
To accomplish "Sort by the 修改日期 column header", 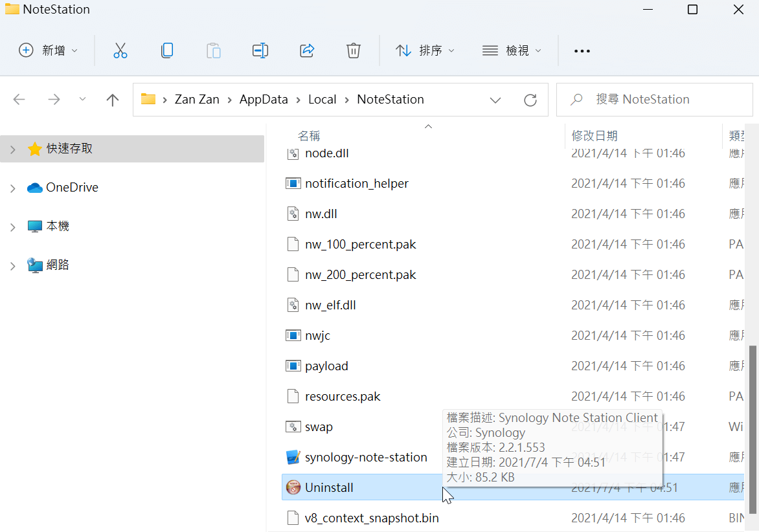I will pyautogui.click(x=595, y=135).
